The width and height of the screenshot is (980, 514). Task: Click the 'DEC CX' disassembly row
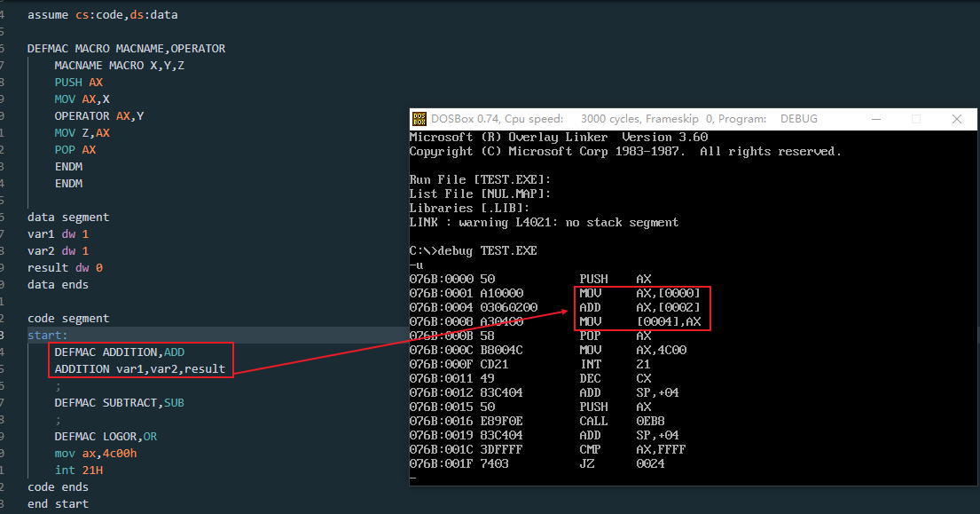530,378
